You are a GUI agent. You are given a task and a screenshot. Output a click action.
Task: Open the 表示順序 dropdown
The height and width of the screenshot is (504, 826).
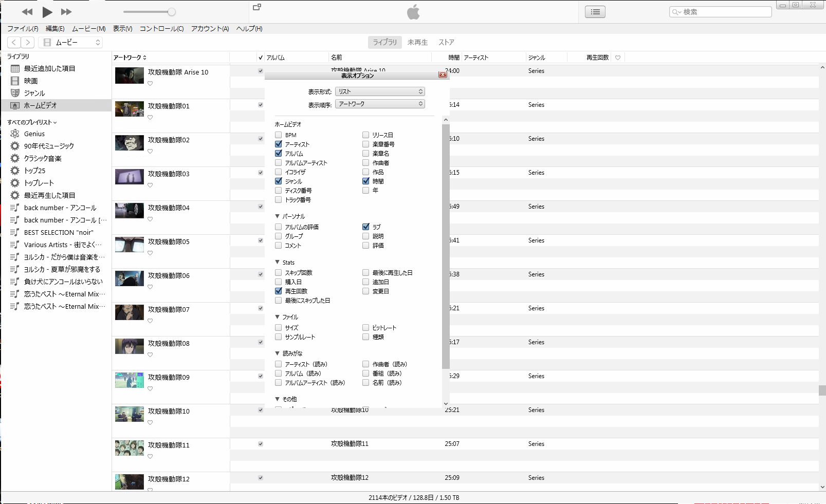[380, 104]
